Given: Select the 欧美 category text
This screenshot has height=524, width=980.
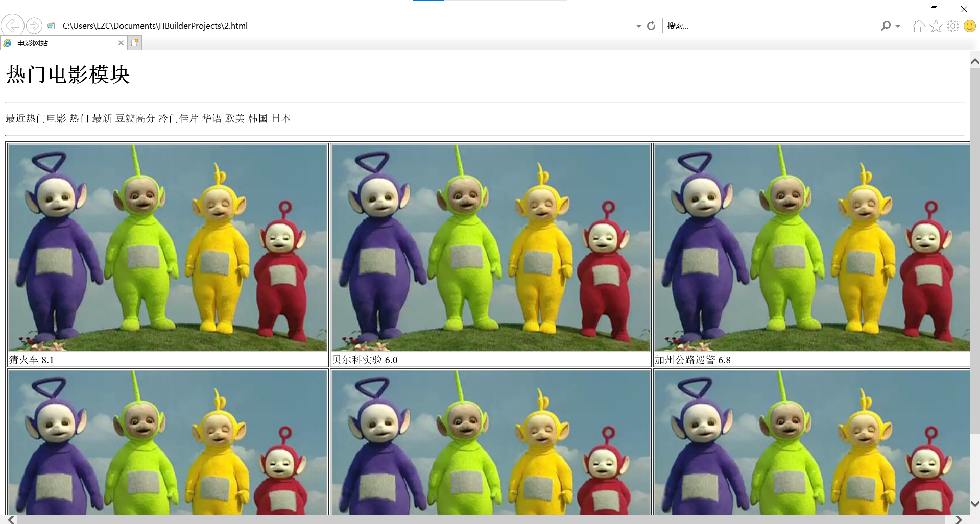Looking at the screenshot, I should tap(235, 118).
